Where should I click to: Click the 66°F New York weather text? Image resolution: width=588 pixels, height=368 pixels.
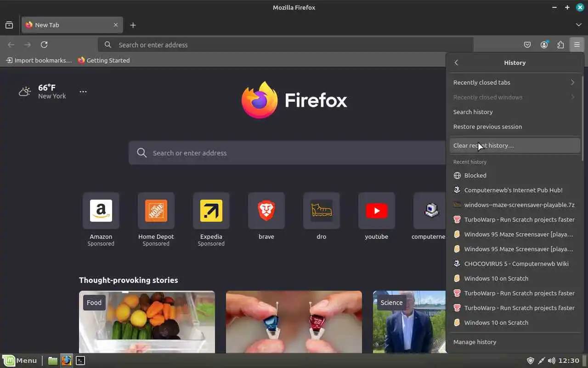click(x=52, y=92)
